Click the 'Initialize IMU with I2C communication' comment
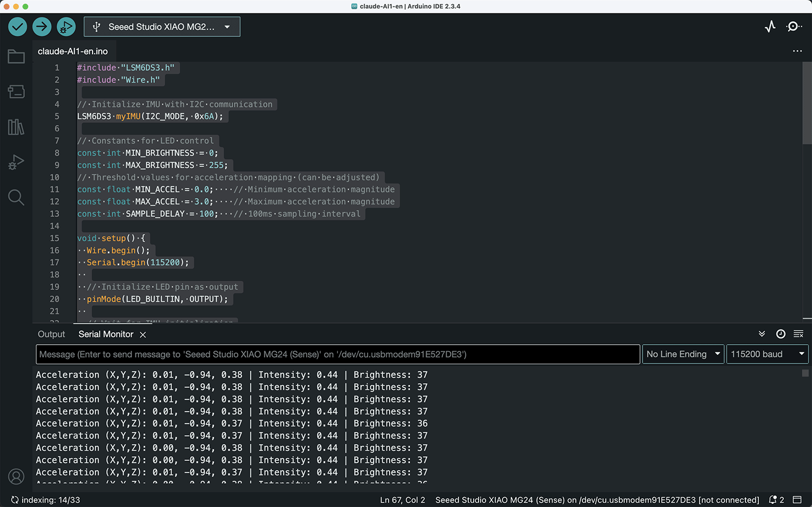 tap(175, 104)
